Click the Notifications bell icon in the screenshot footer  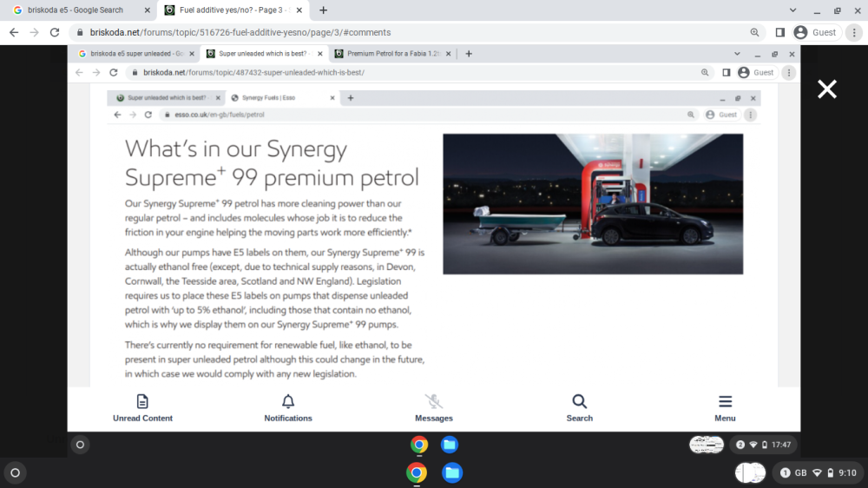pyautogui.click(x=288, y=401)
